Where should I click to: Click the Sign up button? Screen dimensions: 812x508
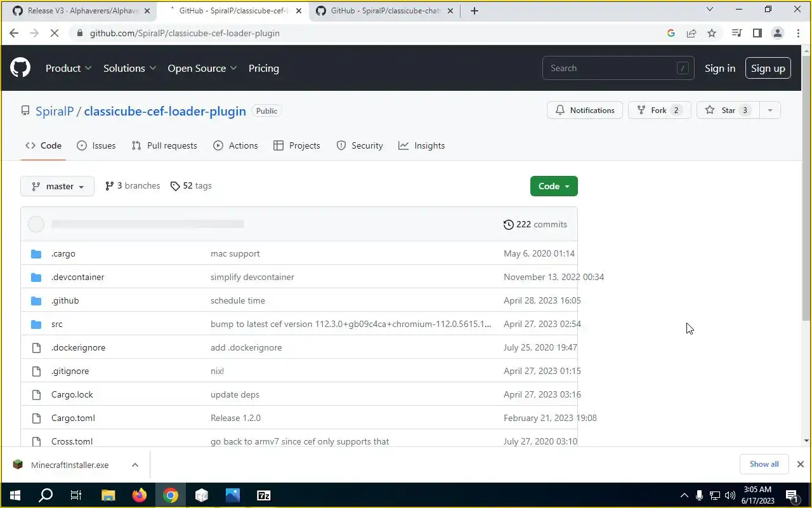point(768,68)
